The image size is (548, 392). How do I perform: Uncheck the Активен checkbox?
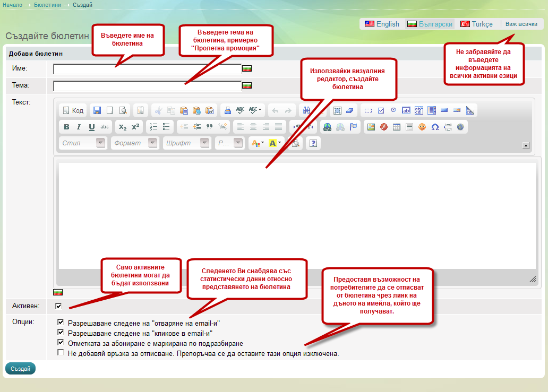(58, 306)
